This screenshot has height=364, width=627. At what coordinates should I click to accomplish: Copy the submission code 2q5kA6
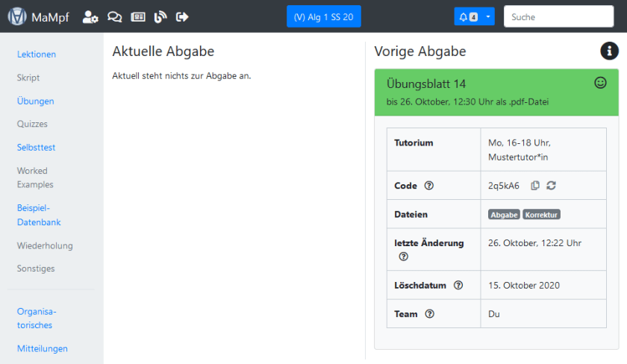535,186
